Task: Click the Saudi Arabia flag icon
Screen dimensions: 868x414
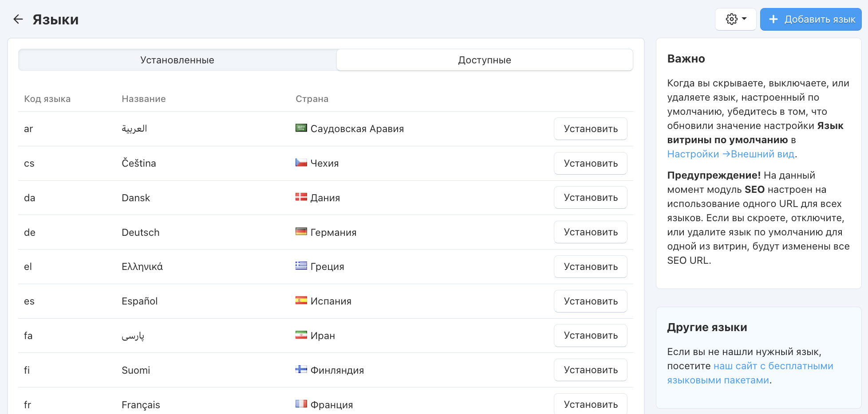Action: pos(301,128)
